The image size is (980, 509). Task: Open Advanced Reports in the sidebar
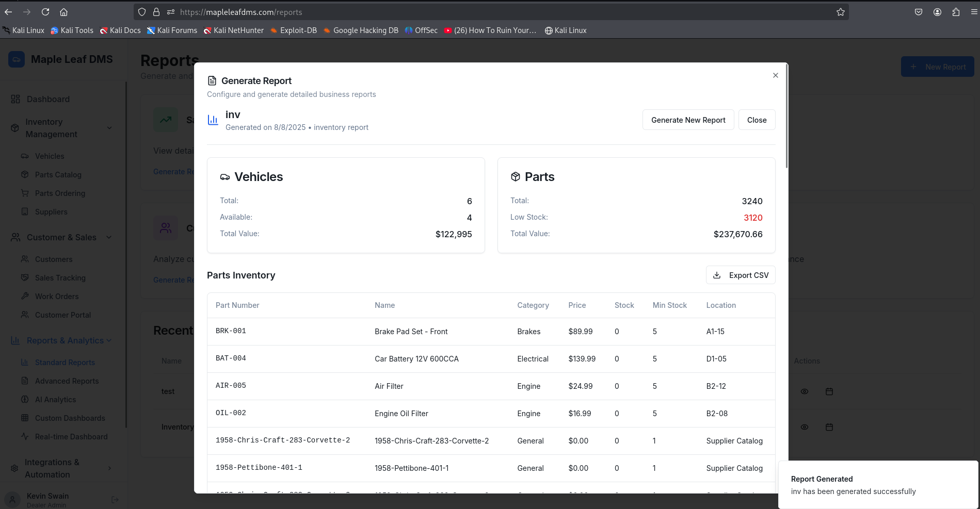tap(67, 381)
